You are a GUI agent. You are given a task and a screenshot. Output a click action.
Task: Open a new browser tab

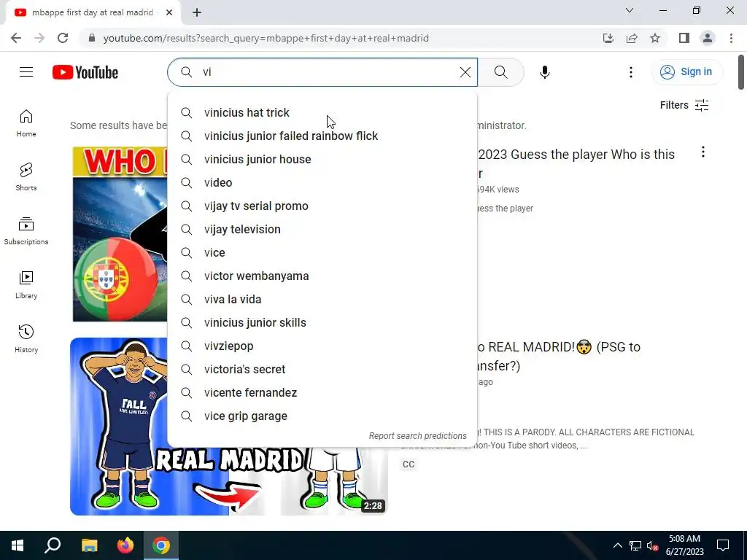[197, 12]
